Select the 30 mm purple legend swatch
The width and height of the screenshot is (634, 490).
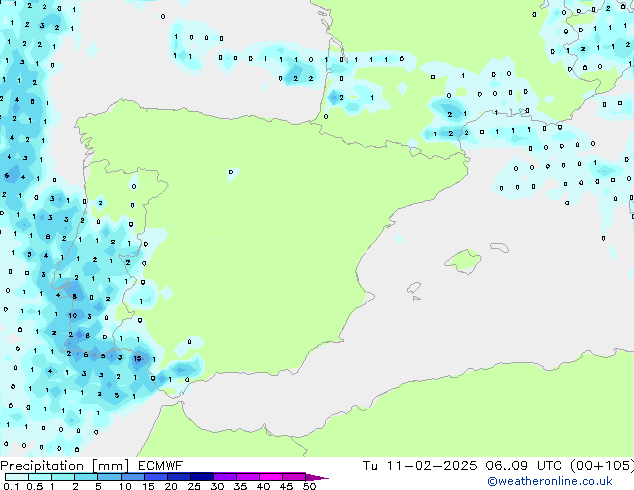(227, 477)
